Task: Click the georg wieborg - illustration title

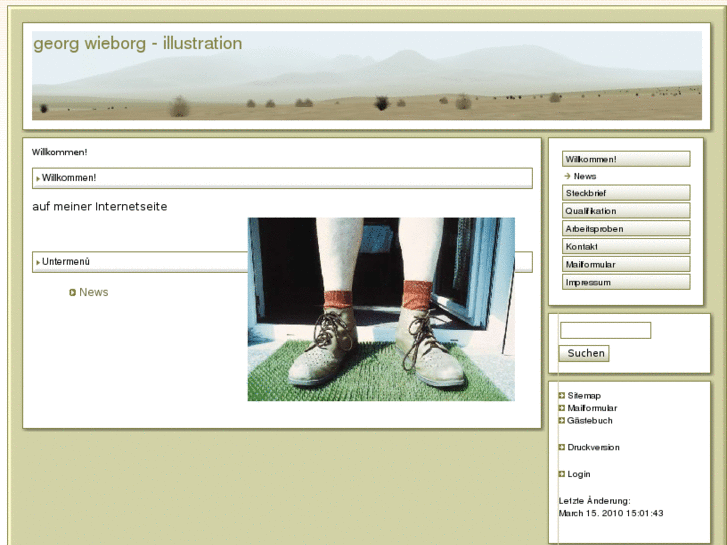Action: pyautogui.click(x=138, y=43)
